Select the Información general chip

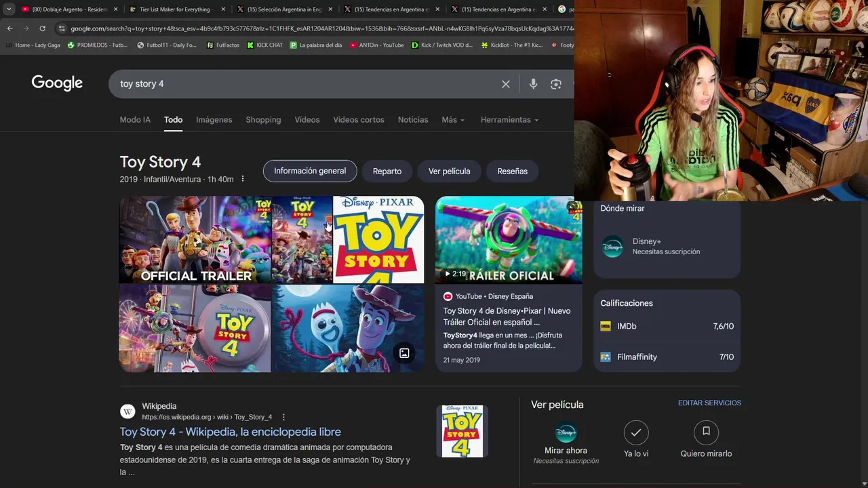click(x=310, y=171)
